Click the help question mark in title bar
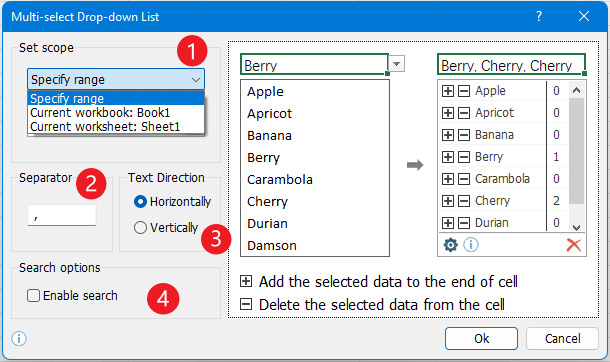 539,16
